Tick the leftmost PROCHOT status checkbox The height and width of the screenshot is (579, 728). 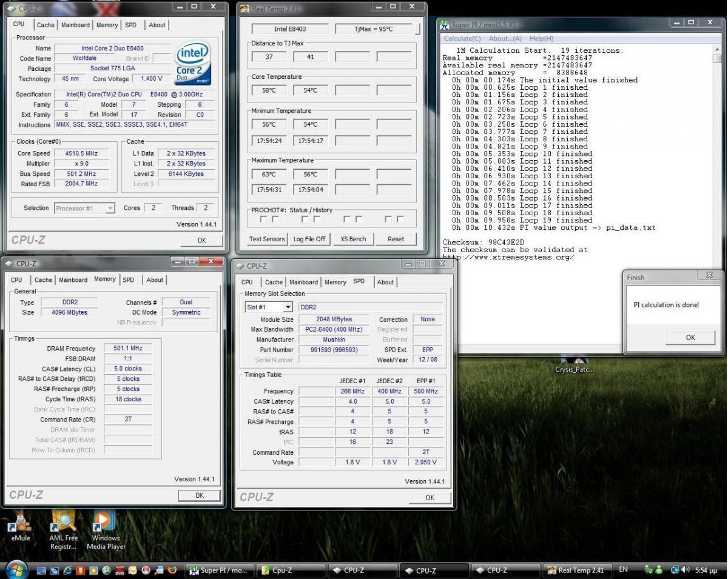[263, 219]
